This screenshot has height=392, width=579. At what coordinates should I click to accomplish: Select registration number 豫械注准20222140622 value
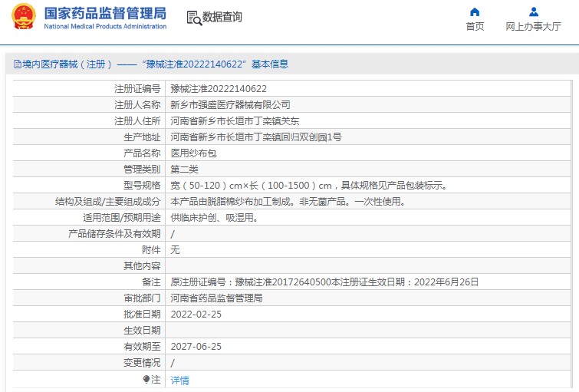pos(219,89)
